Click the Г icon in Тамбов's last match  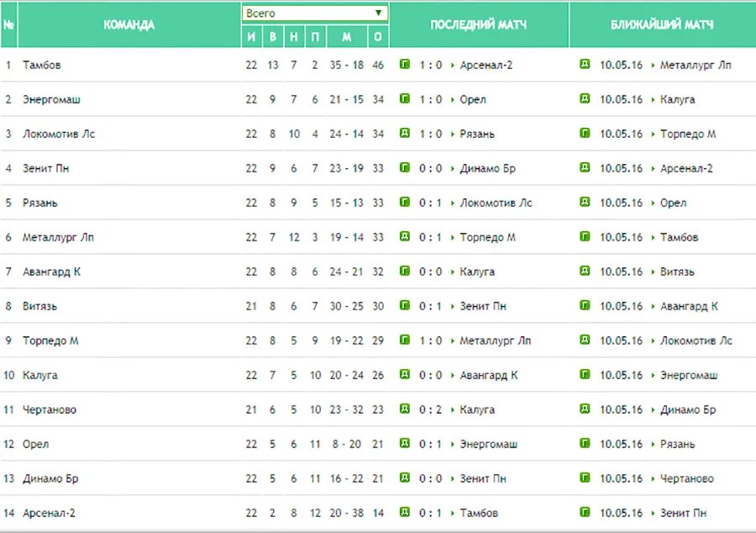click(405, 65)
